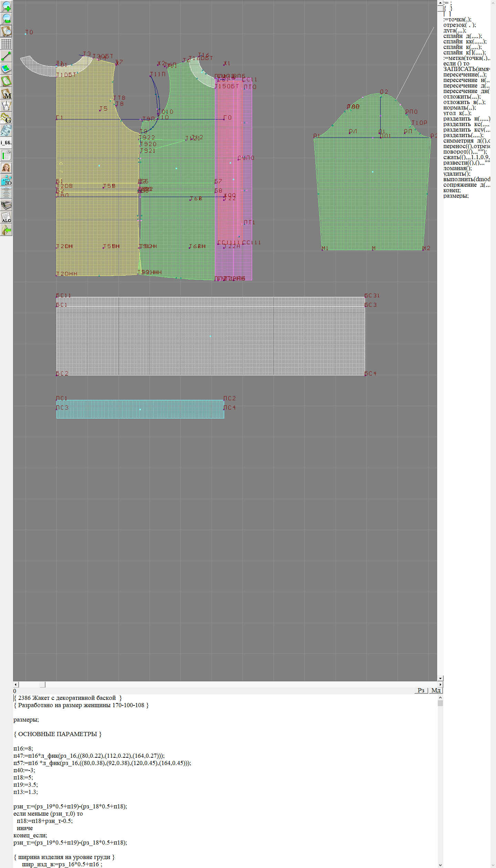Click the pattern icon with letter M
The image size is (496, 868).
click(x=6, y=93)
